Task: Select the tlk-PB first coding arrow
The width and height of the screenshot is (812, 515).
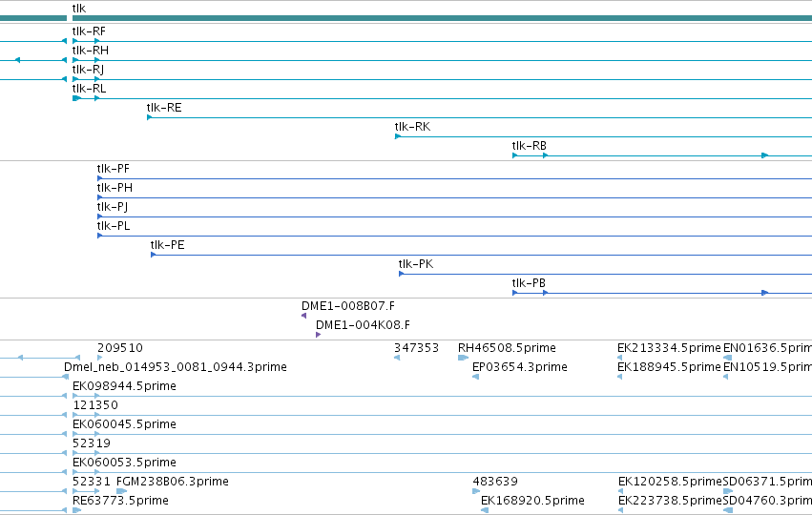Action: (x=514, y=293)
